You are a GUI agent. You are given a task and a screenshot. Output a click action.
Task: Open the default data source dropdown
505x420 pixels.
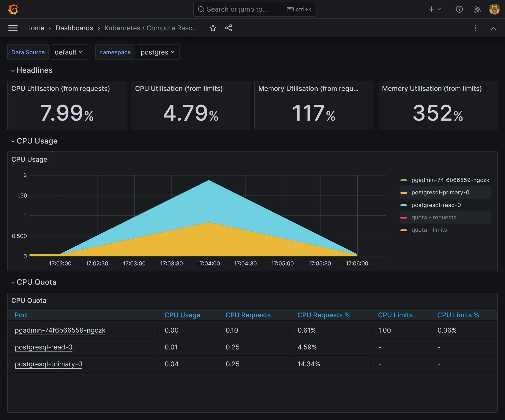tap(69, 52)
